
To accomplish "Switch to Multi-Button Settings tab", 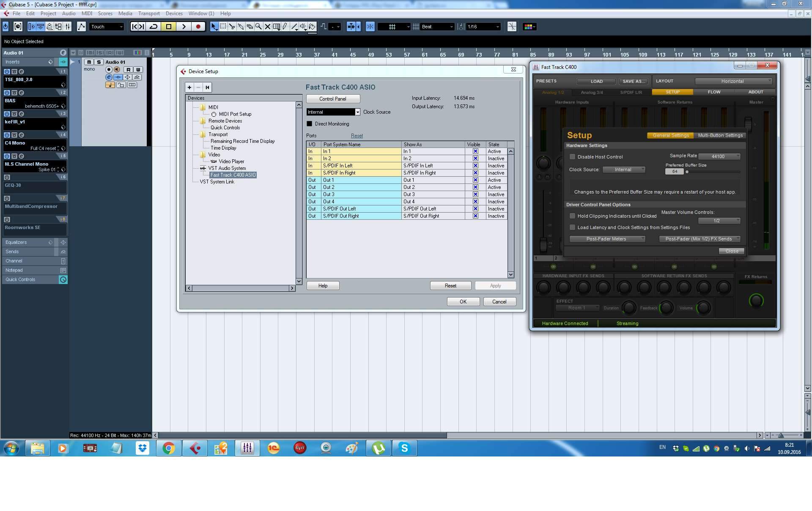I will point(720,135).
